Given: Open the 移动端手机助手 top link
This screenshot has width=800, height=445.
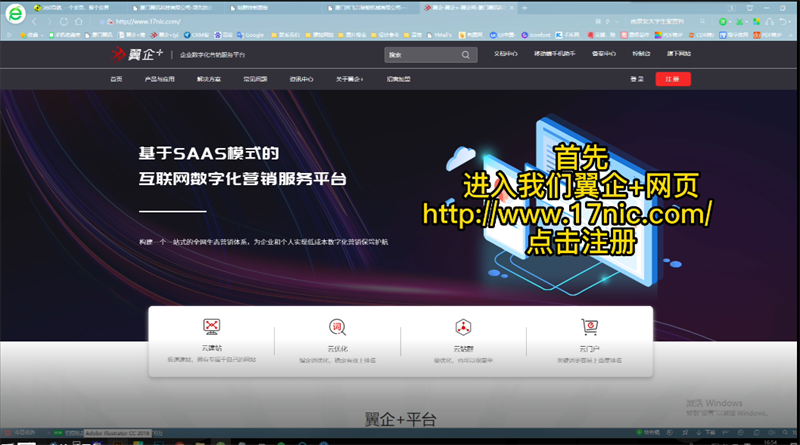Looking at the screenshot, I should (x=555, y=54).
